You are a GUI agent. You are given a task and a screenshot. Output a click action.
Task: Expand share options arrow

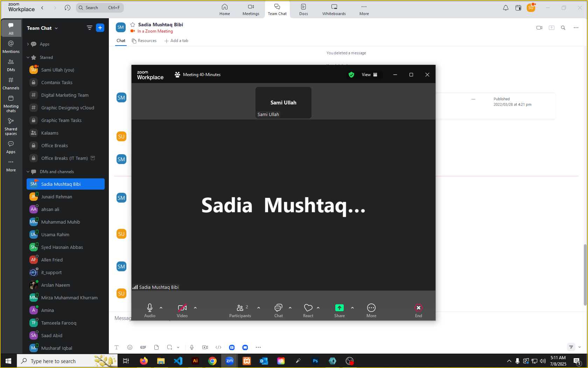pyautogui.click(x=352, y=308)
